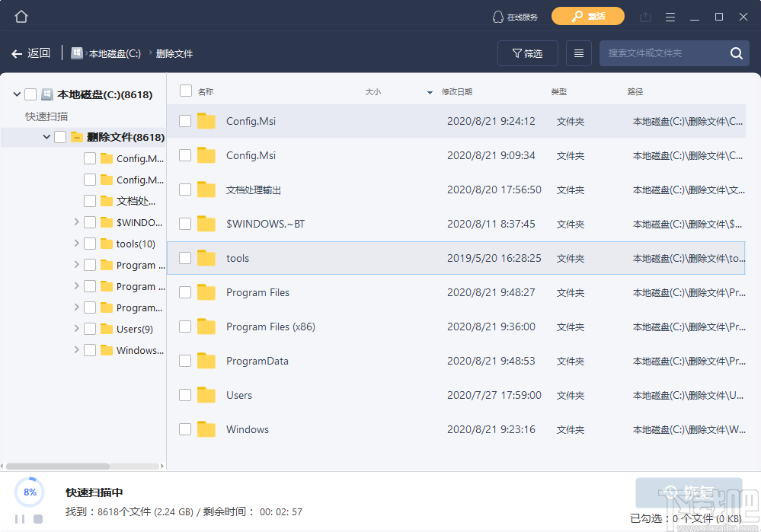Pause the quick scan

pyautogui.click(x=20, y=519)
